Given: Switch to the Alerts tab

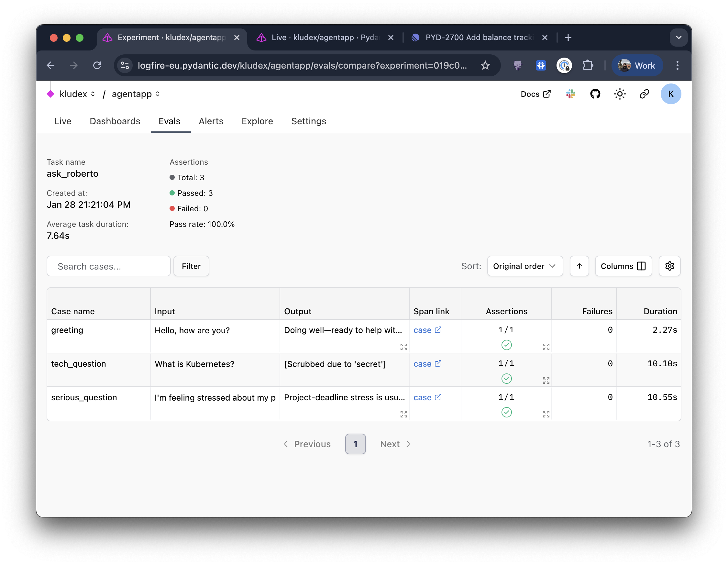Looking at the screenshot, I should pos(211,121).
